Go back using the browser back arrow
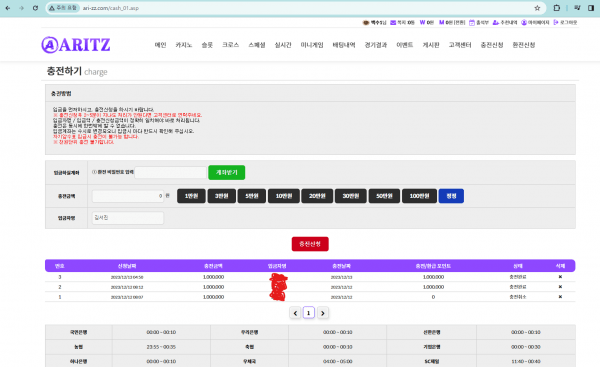The image size is (600, 367). [x=8, y=8]
